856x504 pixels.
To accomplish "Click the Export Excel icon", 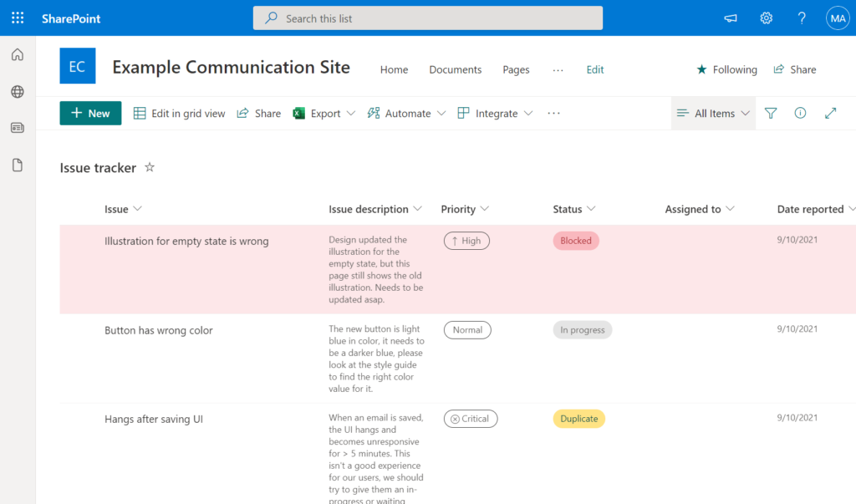I will coord(298,113).
